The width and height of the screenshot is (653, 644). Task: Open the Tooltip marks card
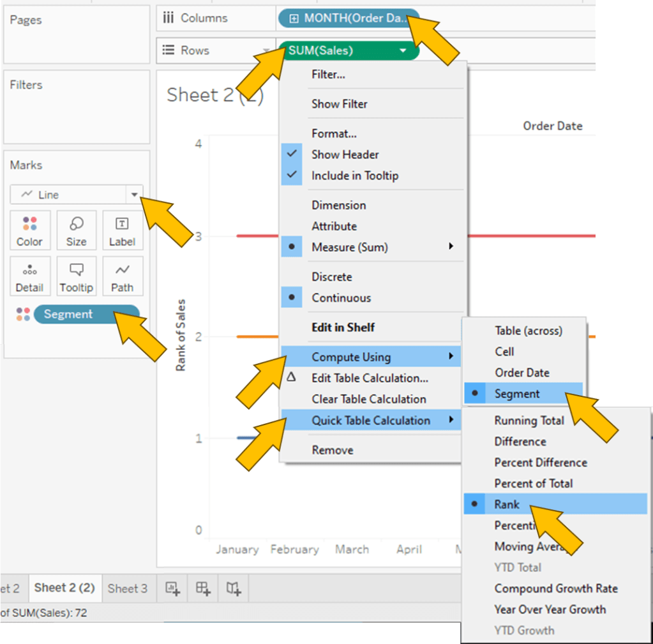point(76,276)
